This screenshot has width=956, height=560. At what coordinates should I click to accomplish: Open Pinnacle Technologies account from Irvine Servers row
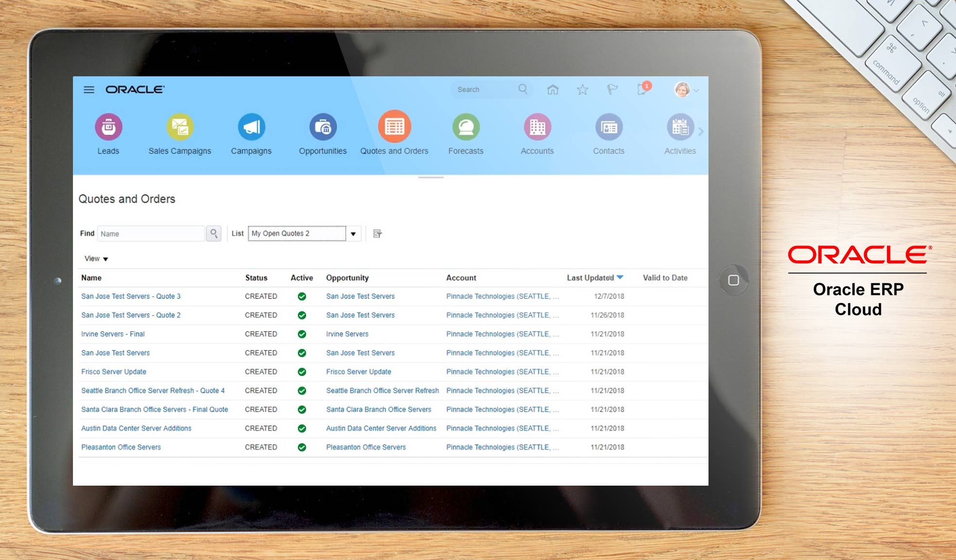pos(502,334)
